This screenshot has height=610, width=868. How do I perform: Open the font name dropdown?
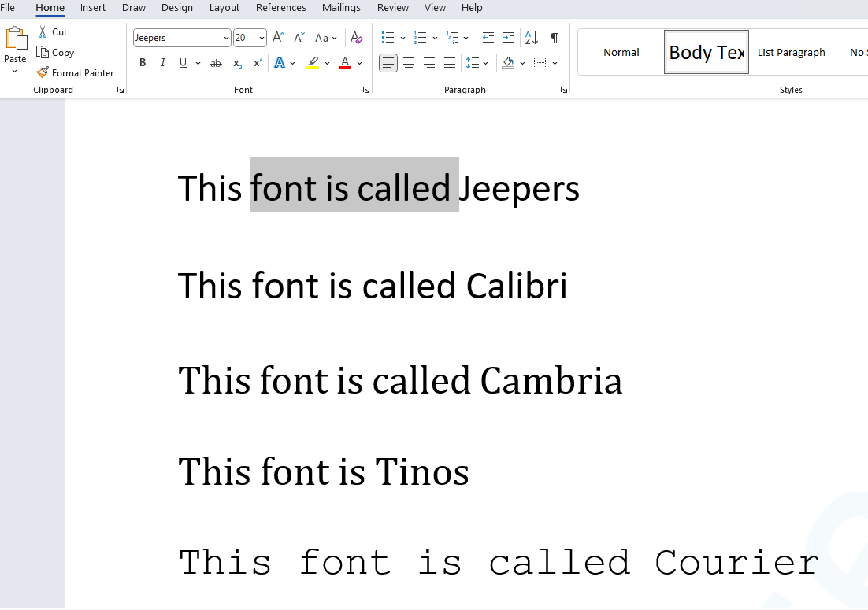tap(227, 37)
